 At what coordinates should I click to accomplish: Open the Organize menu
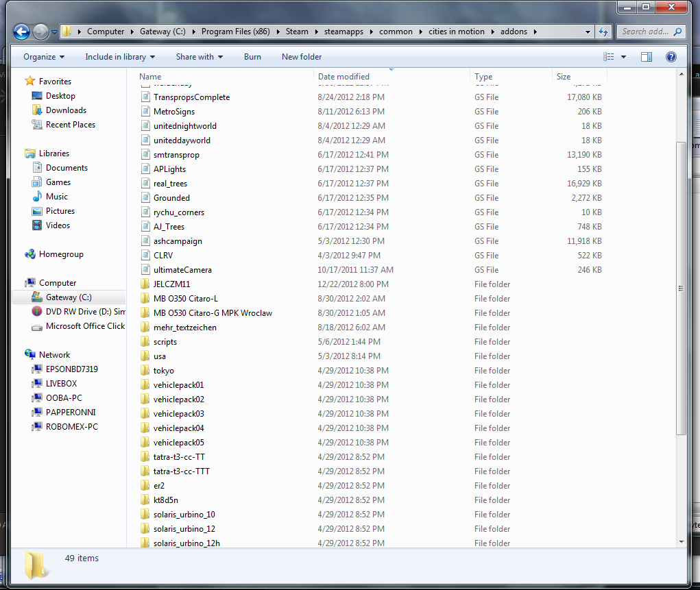tap(44, 57)
